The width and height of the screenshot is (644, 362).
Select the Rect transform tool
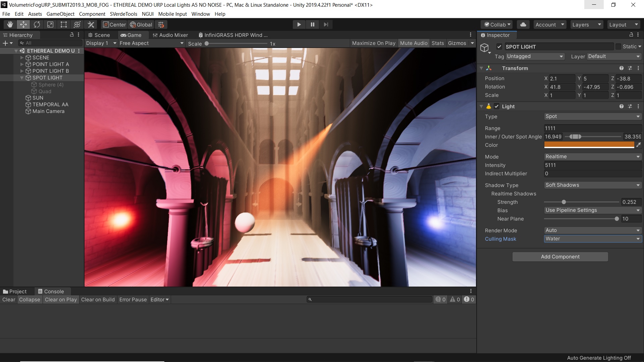point(63,24)
